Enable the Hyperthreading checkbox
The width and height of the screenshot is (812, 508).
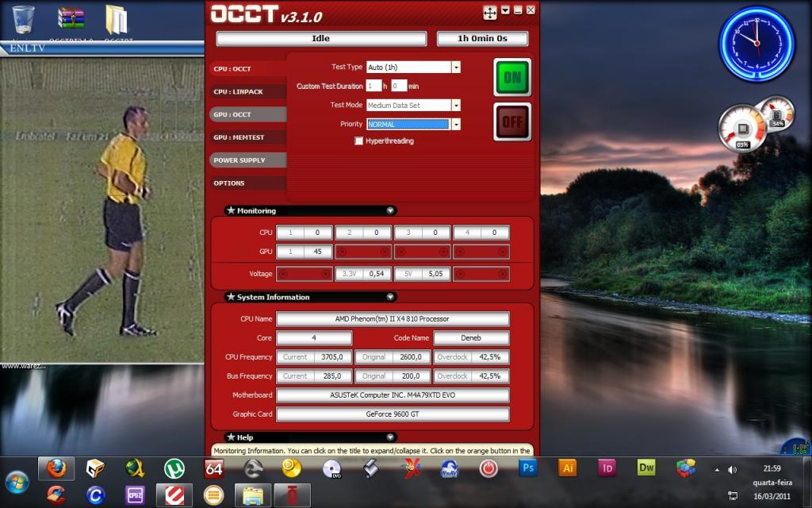pos(358,141)
